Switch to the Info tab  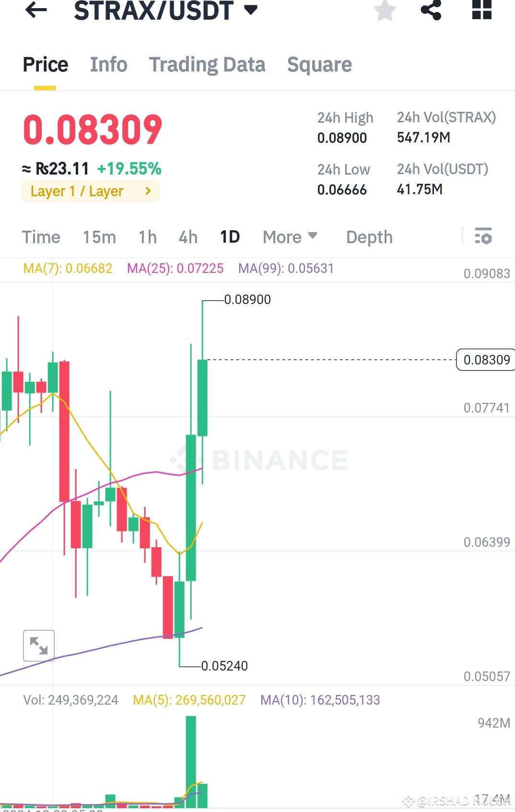108,64
